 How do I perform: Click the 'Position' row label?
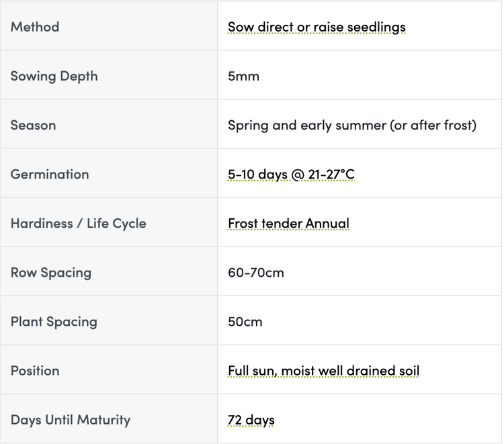point(35,371)
